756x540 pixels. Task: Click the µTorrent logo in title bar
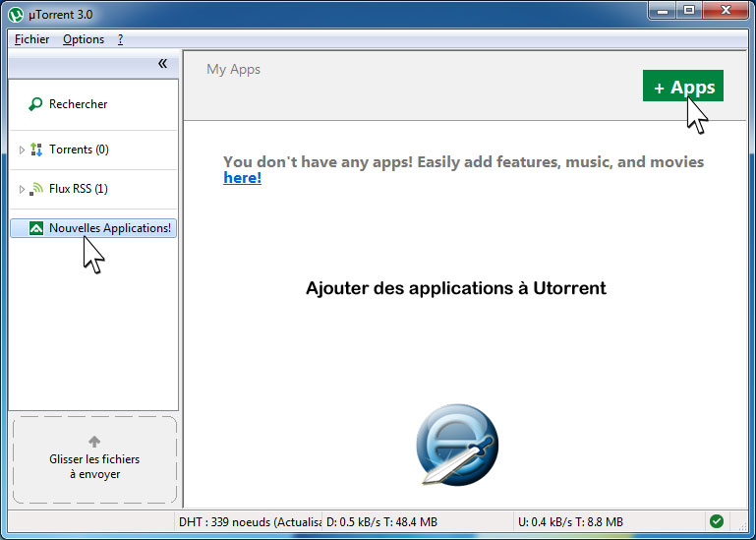click(x=16, y=15)
